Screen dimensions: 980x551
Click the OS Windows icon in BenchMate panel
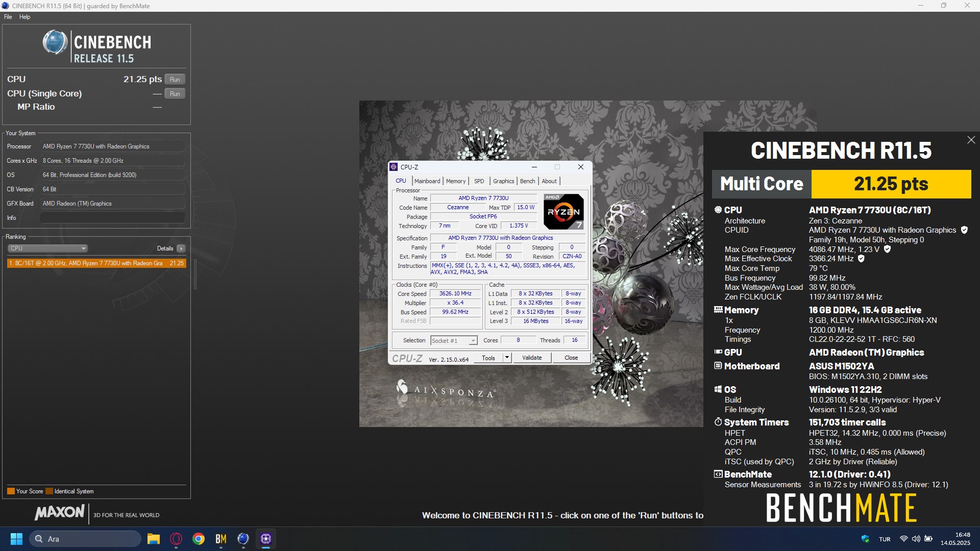coord(718,389)
